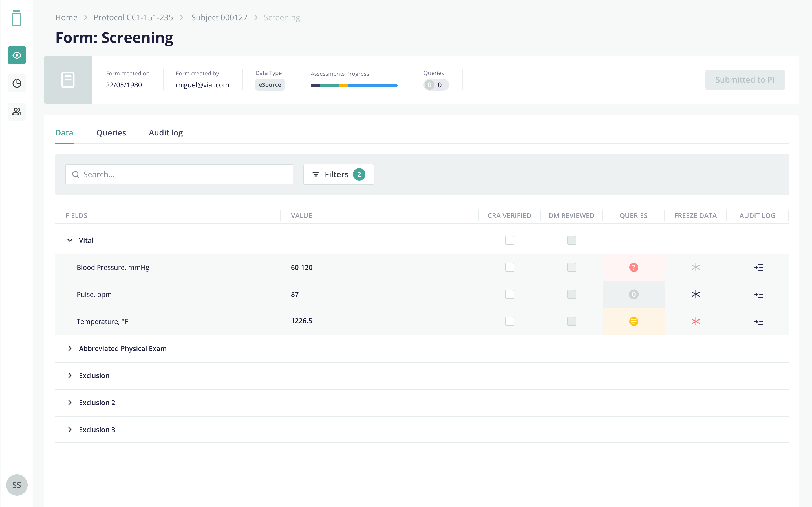Click red freeze asterisk for Temperature
The image size is (812, 507).
coord(696,321)
